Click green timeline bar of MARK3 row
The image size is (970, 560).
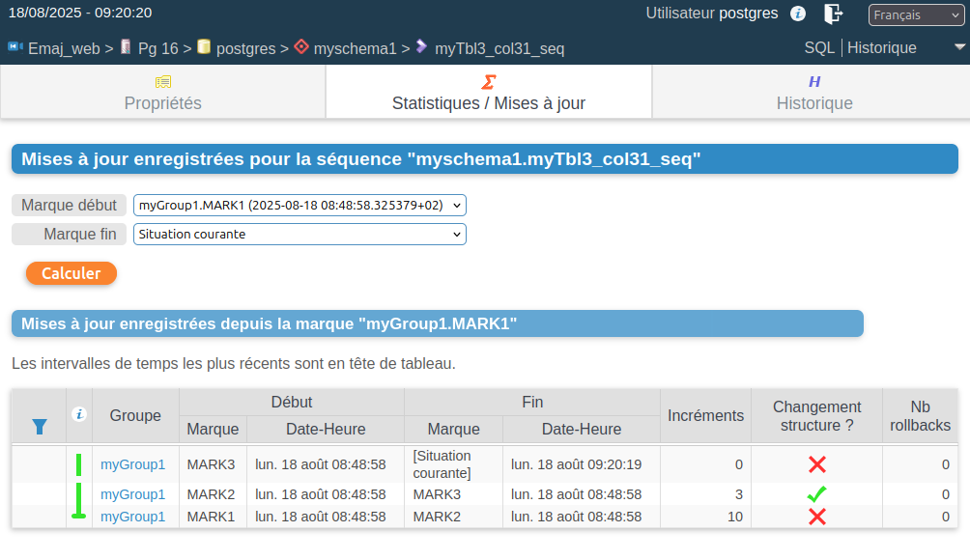(78, 464)
